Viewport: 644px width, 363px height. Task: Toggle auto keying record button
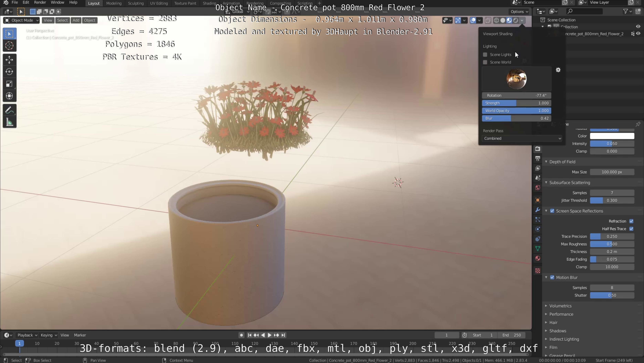(x=241, y=335)
